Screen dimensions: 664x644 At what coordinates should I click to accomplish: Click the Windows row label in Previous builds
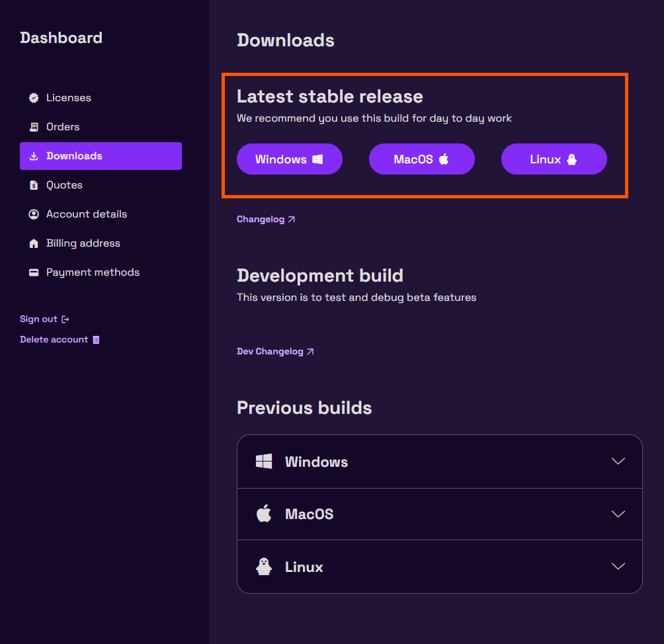tap(316, 462)
